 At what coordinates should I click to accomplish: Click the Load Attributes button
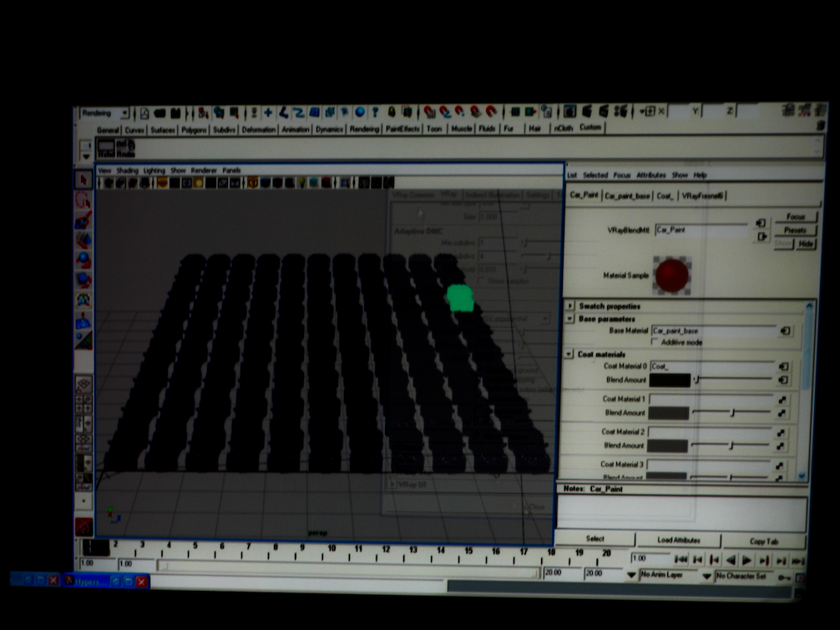tap(678, 540)
